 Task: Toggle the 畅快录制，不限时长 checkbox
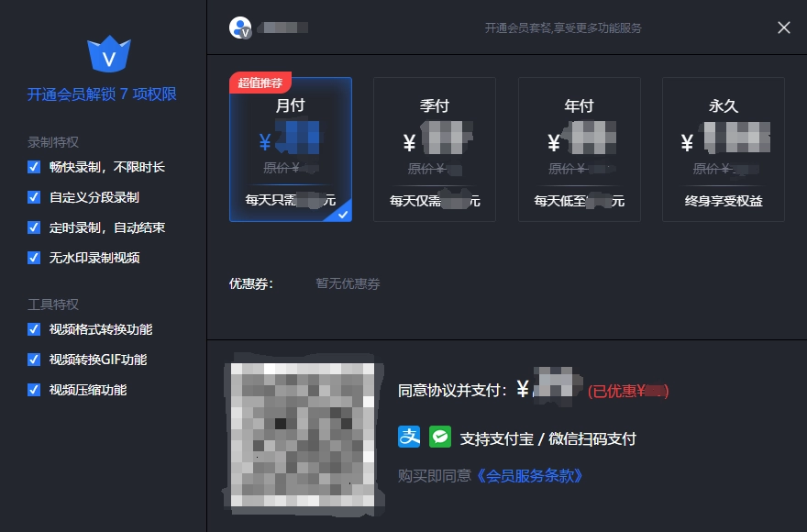(34, 167)
